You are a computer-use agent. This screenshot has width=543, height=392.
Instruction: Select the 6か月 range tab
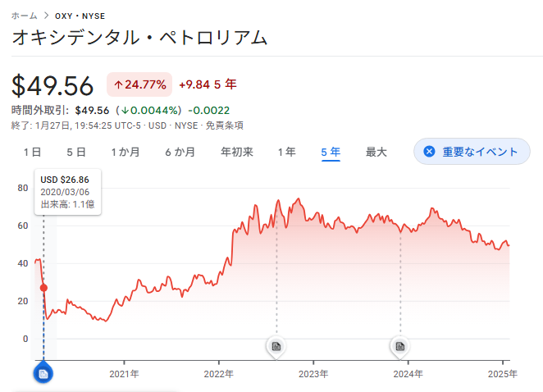(180, 152)
